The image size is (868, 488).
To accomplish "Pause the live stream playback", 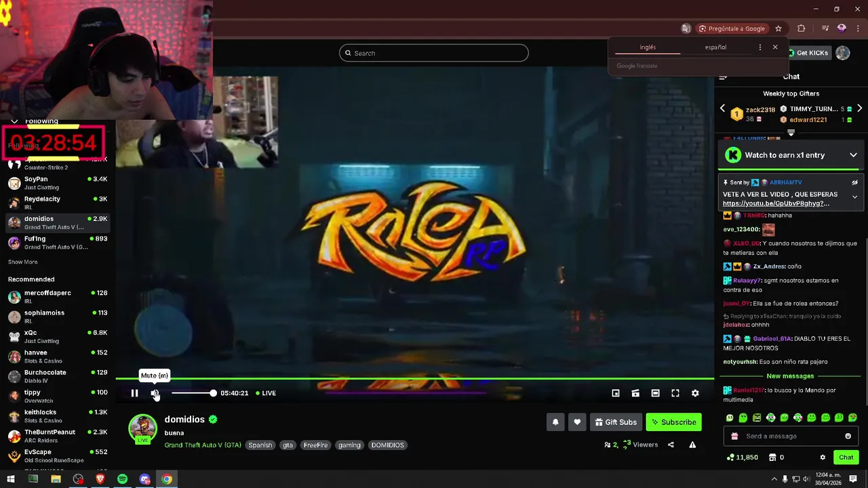I will tap(134, 393).
